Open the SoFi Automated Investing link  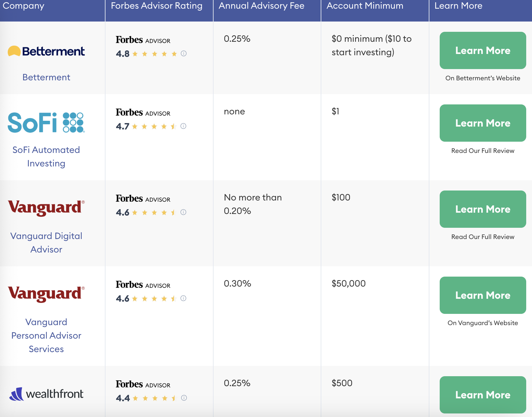(x=46, y=156)
